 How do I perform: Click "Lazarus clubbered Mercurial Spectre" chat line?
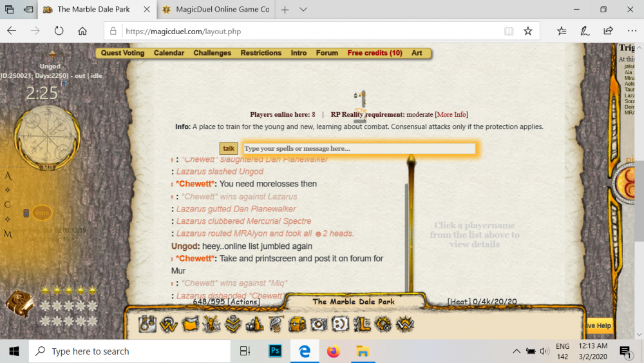coord(243,221)
